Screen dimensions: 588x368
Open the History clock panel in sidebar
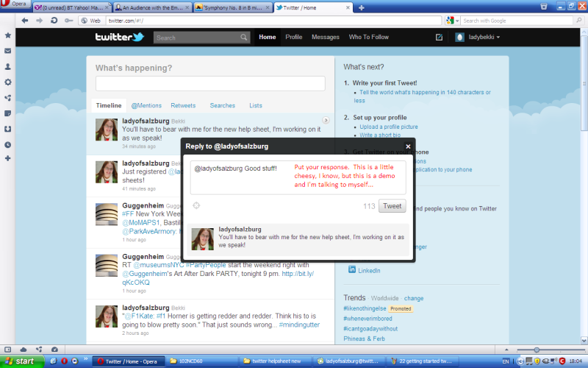[7, 144]
